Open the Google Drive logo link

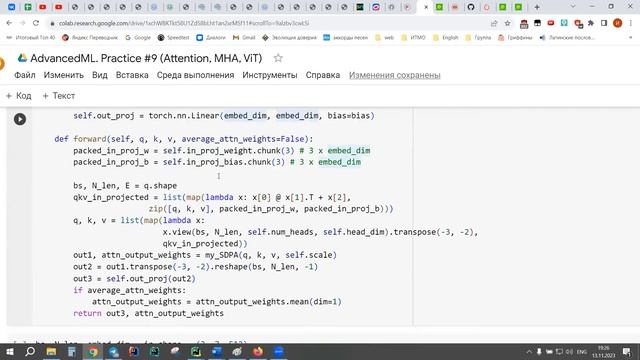22,58
